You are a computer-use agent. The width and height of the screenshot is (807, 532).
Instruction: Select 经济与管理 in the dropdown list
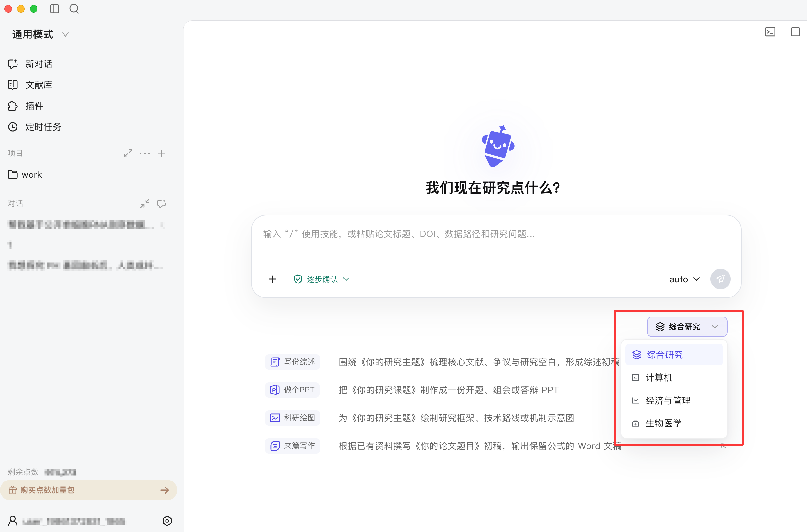(x=674, y=401)
